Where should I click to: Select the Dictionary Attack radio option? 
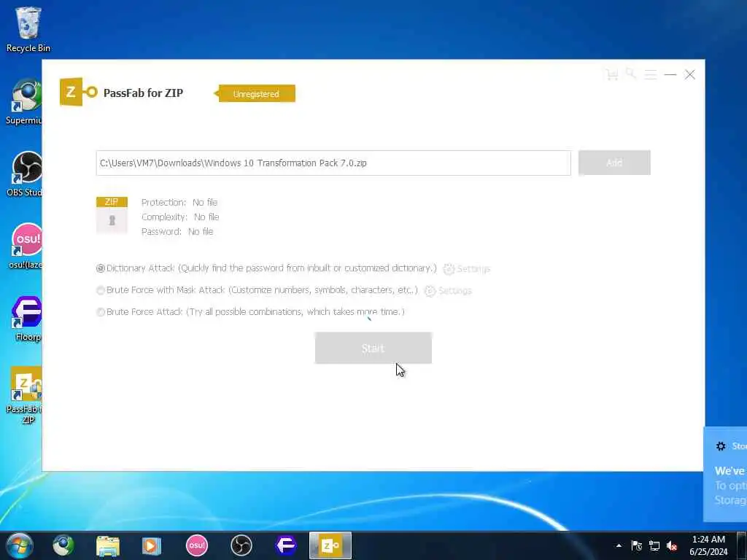tap(101, 268)
